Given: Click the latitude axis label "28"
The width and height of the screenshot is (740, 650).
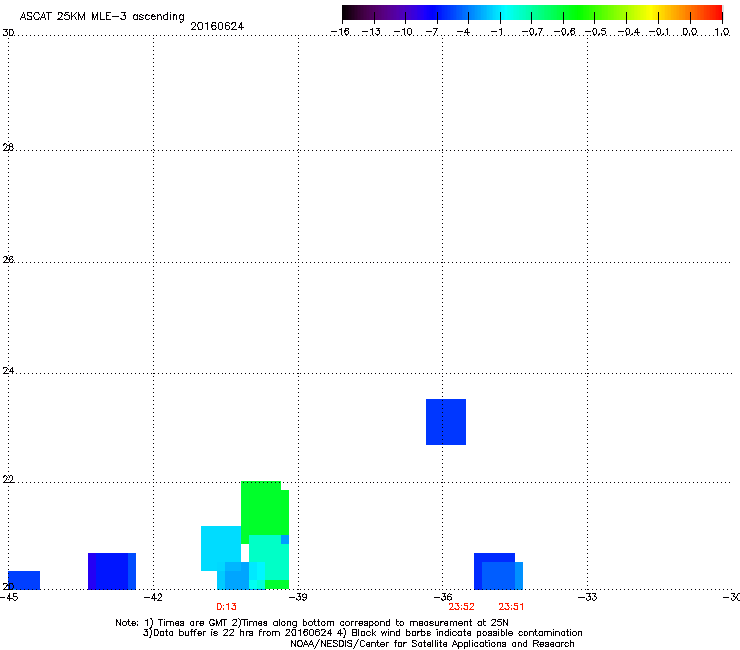Looking at the screenshot, I should click(8, 147).
